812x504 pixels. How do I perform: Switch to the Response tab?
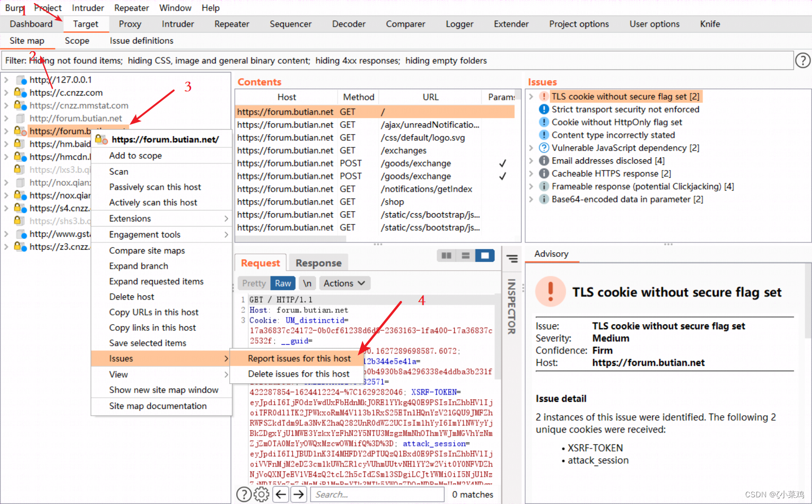tap(319, 263)
